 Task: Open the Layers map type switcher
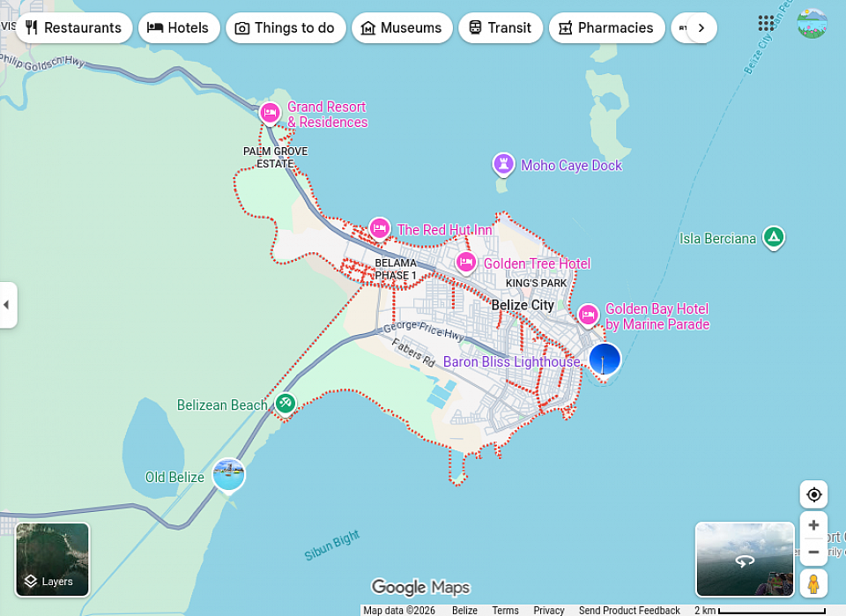(52, 560)
